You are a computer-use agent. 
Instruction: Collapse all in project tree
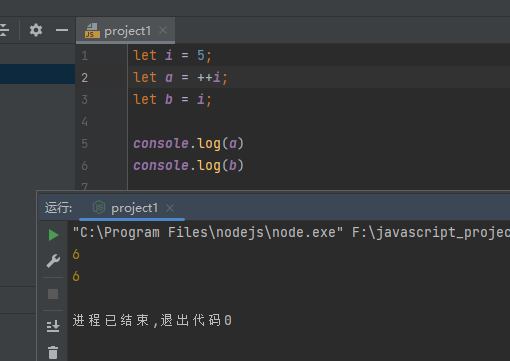click(x=4, y=30)
